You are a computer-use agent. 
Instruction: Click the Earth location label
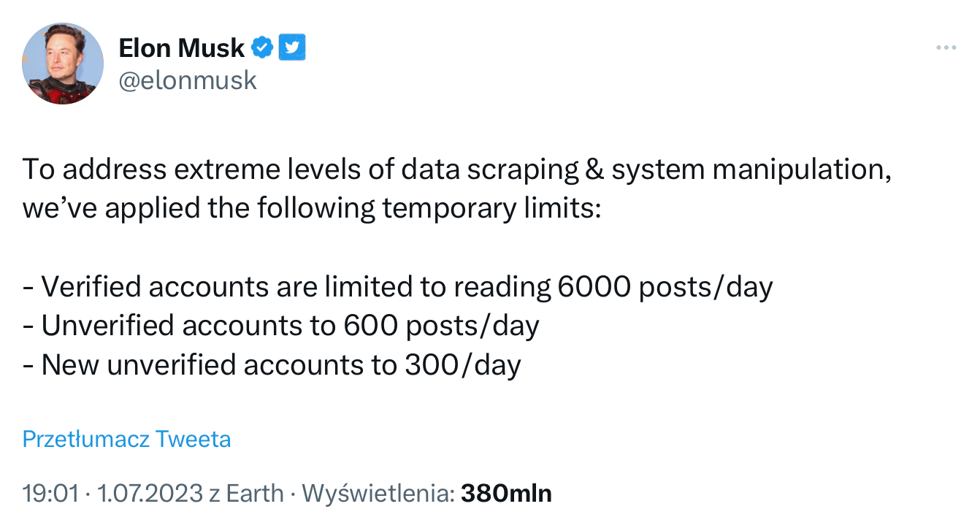[x=254, y=494]
